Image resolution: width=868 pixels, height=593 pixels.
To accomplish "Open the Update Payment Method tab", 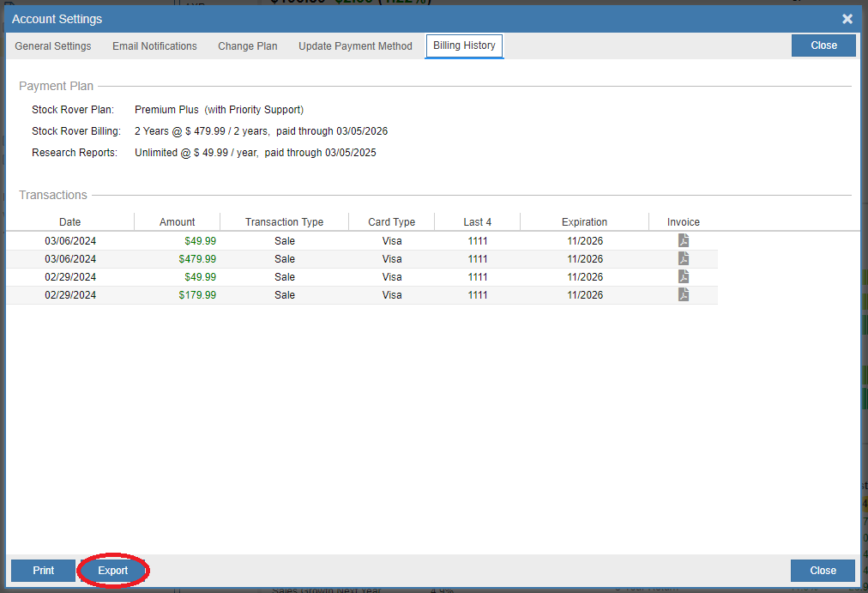I will pyautogui.click(x=355, y=46).
